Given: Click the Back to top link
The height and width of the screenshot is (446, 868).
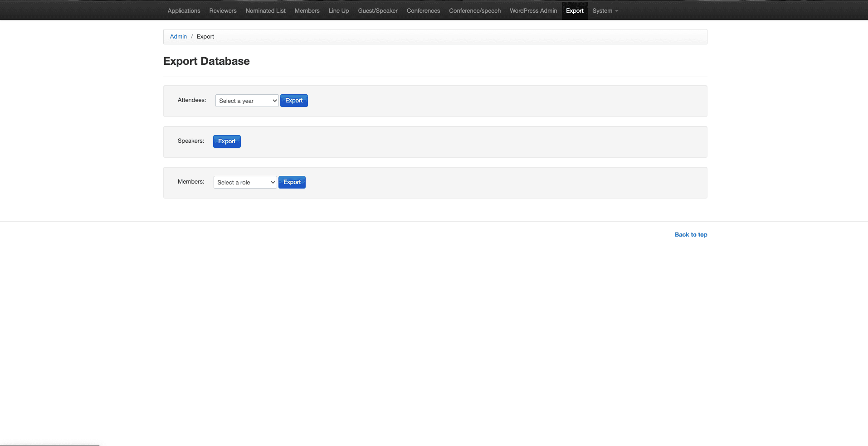Looking at the screenshot, I should (691, 235).
